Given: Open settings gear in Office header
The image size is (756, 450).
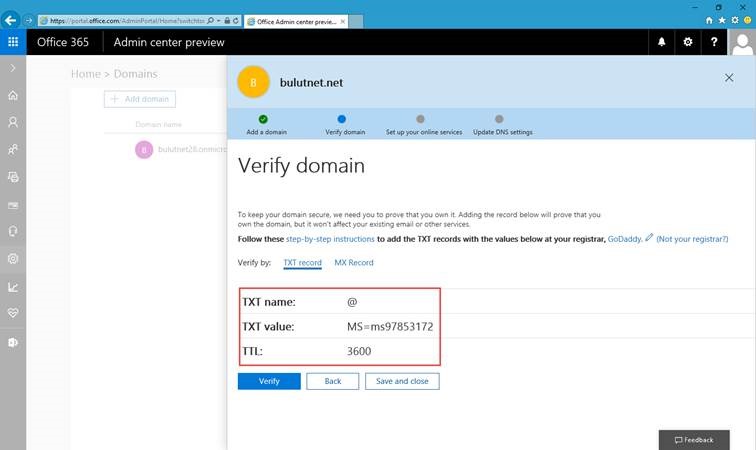Looking at the screenshot, I should pos(688,42).
